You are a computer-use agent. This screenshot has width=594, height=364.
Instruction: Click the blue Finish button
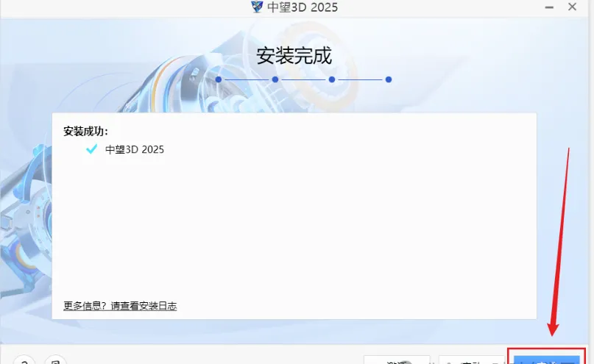click(x=547, y=360)
